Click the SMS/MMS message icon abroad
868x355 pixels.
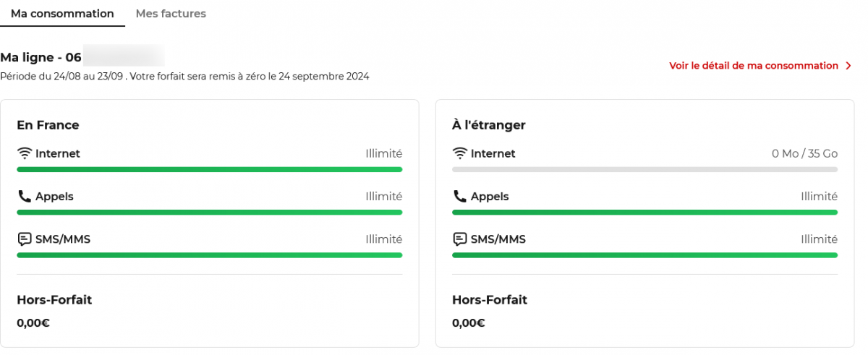click(460, 239)
